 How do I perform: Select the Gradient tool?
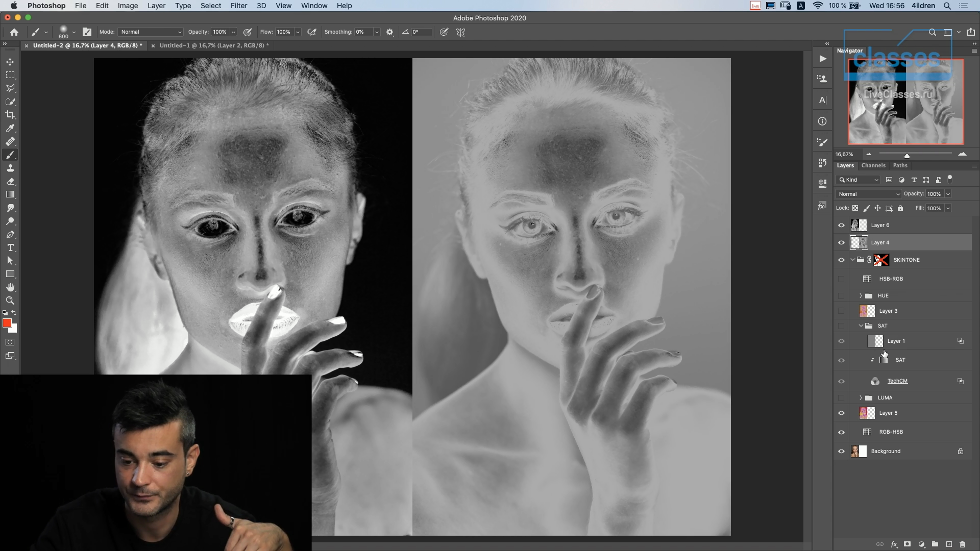[x=10, y=194]
